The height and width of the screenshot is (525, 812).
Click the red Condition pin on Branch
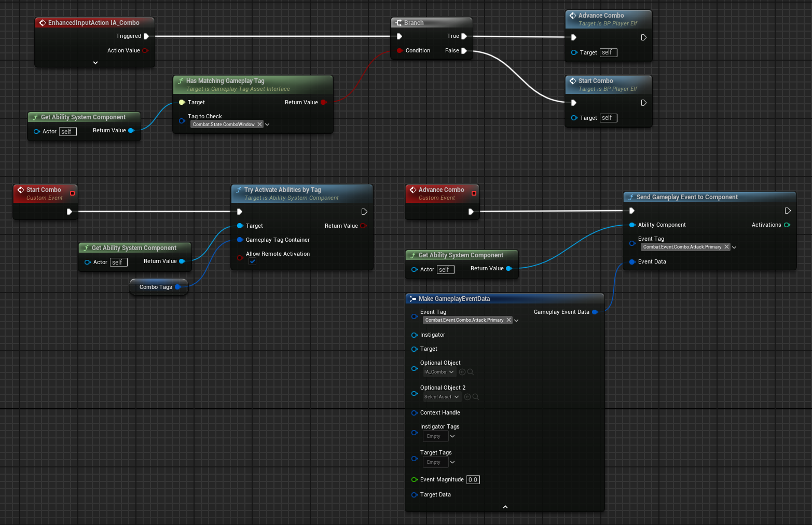point(400,51)
